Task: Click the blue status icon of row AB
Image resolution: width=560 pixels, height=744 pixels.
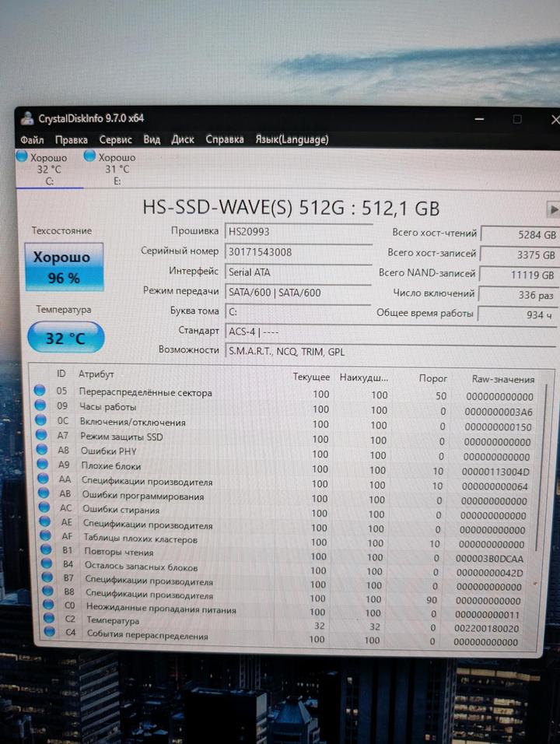Action: pyautogui.click(x=44, y=493)
